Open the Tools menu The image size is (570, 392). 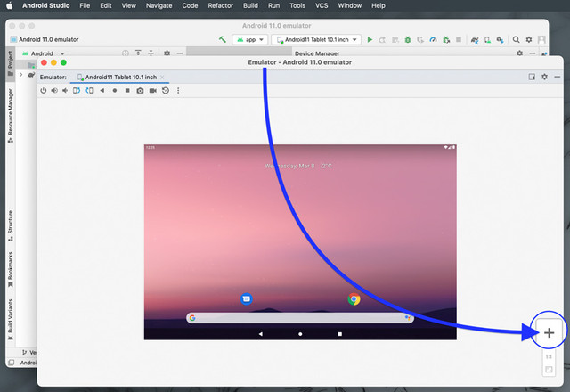(297, 5)
